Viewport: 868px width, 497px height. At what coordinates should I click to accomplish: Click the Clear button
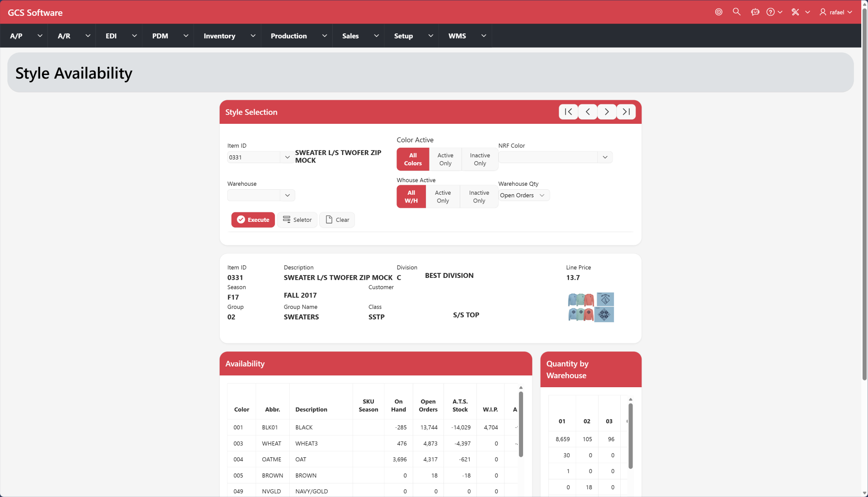[x=337, y=220]
